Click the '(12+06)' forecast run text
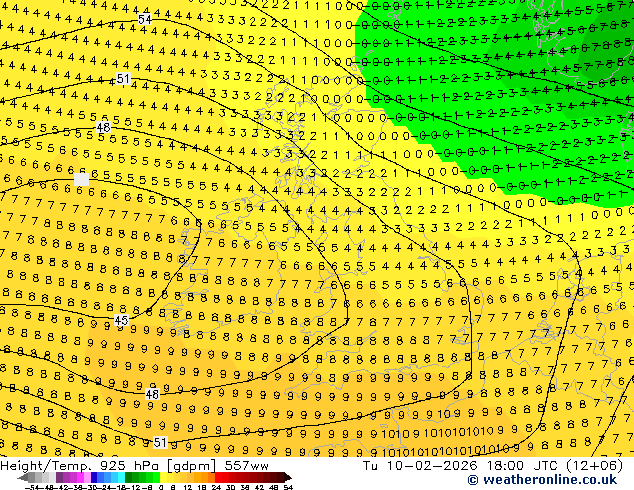Image resolution: width=634 pixels, height=490 pixels. point(594,466)
